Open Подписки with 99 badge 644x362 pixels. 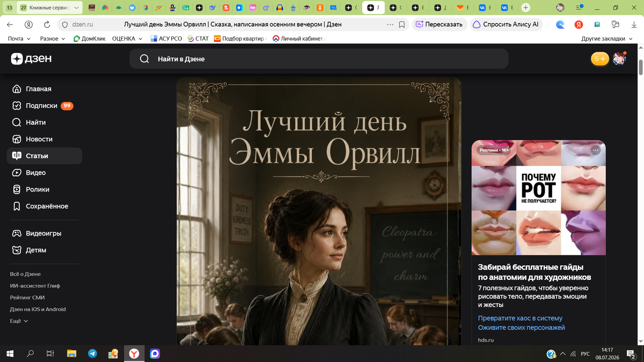point(42,106)
